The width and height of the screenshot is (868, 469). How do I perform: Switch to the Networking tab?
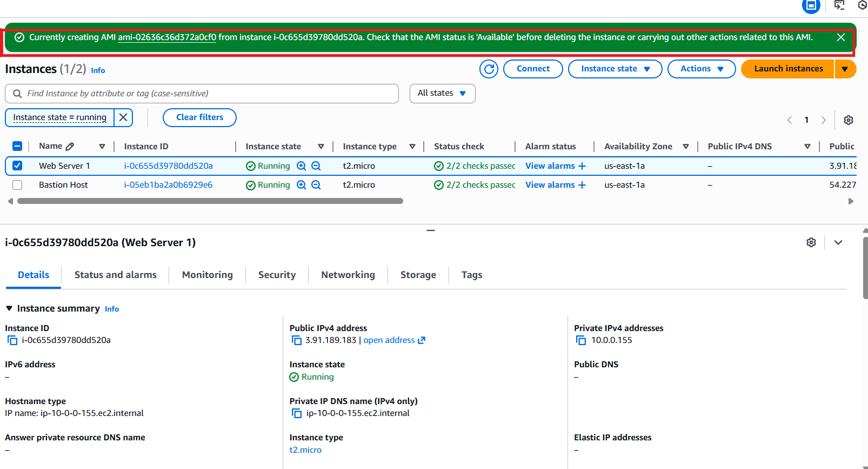348,275
